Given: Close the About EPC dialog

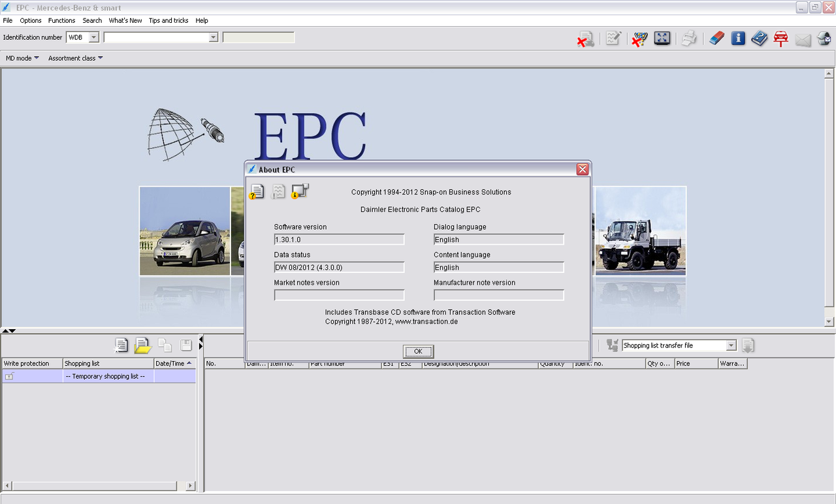Looking at the screenshot, I should coord(583,169).
